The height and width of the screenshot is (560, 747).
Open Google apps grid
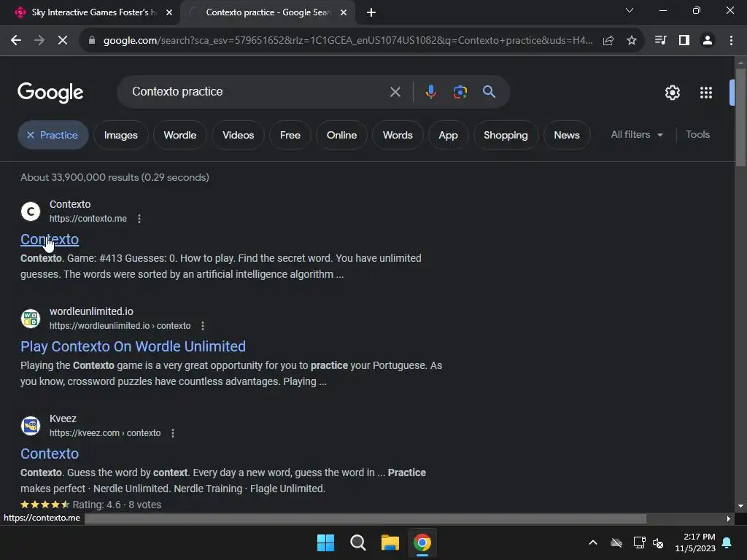click(x=706, y=93)
